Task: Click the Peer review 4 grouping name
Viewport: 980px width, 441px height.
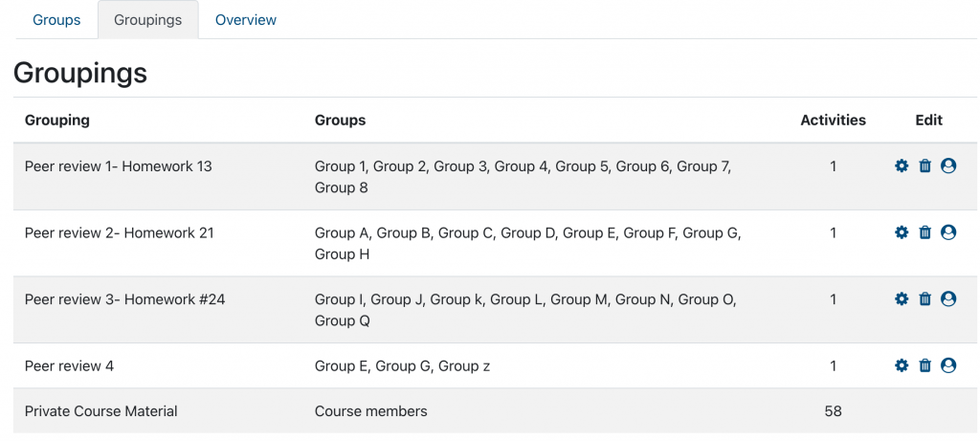Action: point(69,365)
